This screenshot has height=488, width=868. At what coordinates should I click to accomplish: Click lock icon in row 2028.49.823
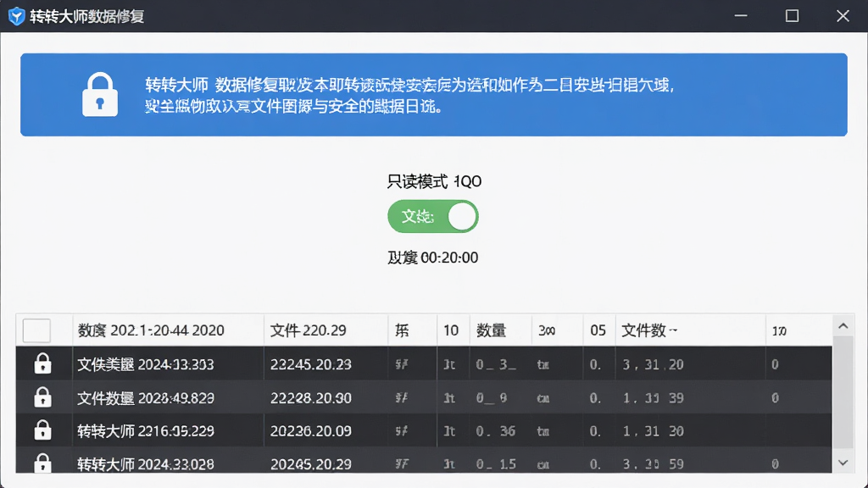[x=42, y=397]
